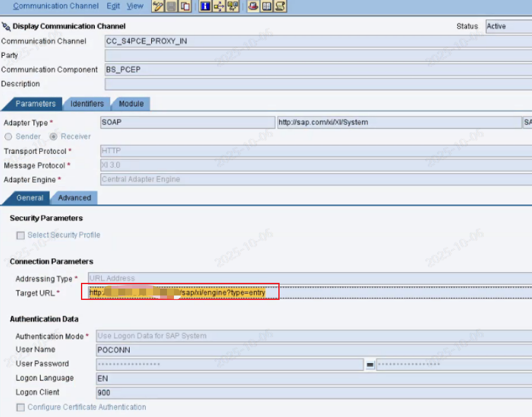Click the Target URL field
532x417 pixels.
click(x=310, y=292)
